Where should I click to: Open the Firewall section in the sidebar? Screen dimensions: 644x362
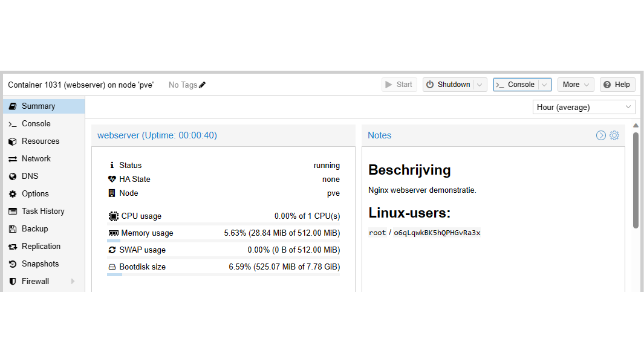tap(36, 281)
